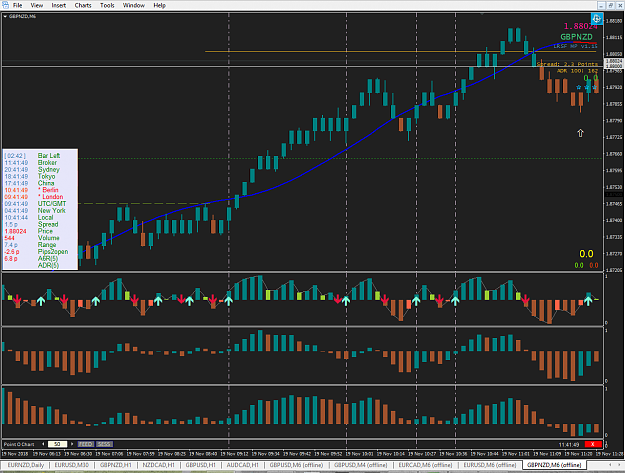The height and width of the screenshot is (473, 625).
Task: Open the View menu
Action: [x=37, y=5]
